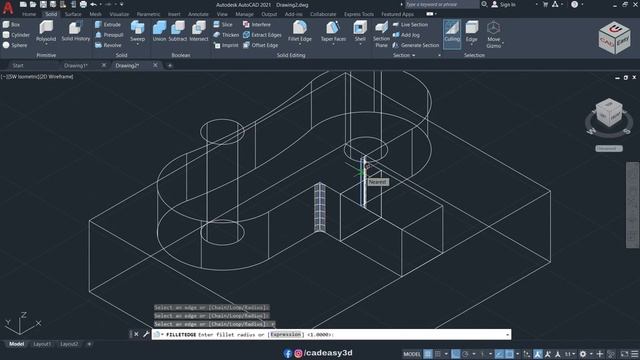
Task: Expand the Move Gizmo dropdown
Action: pos(502,42)
